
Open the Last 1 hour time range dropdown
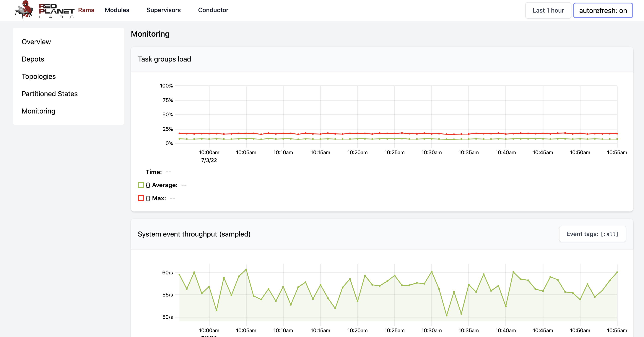click(x=548, y=10)
